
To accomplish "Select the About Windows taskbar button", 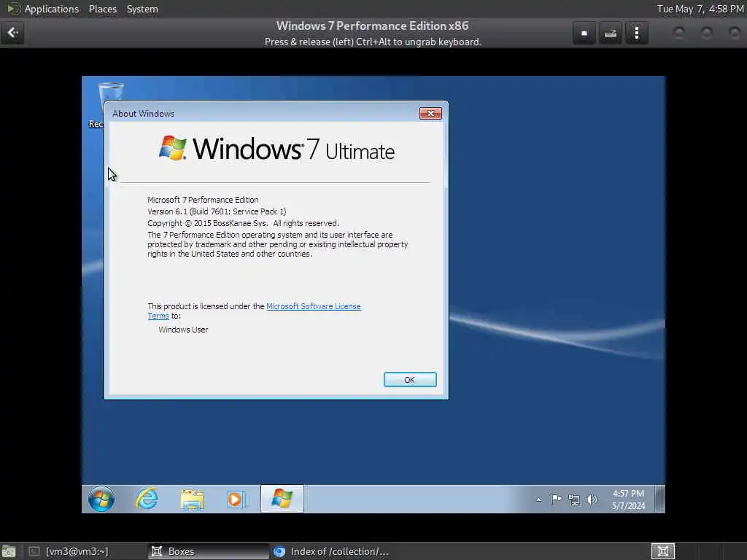I will coord(282,499).
